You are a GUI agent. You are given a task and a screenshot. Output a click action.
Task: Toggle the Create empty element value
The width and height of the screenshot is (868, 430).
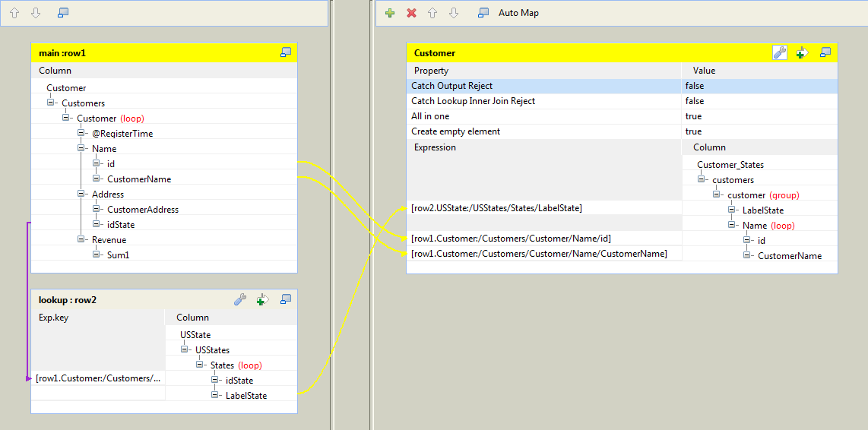coord(759,131)
